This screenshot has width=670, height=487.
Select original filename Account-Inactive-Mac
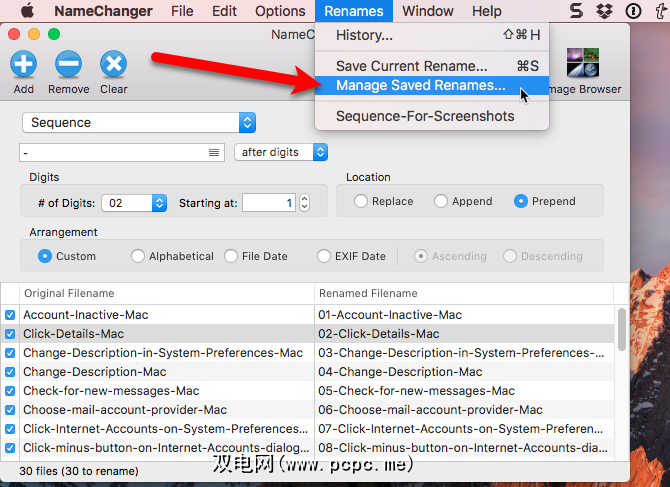coord(85,315)
